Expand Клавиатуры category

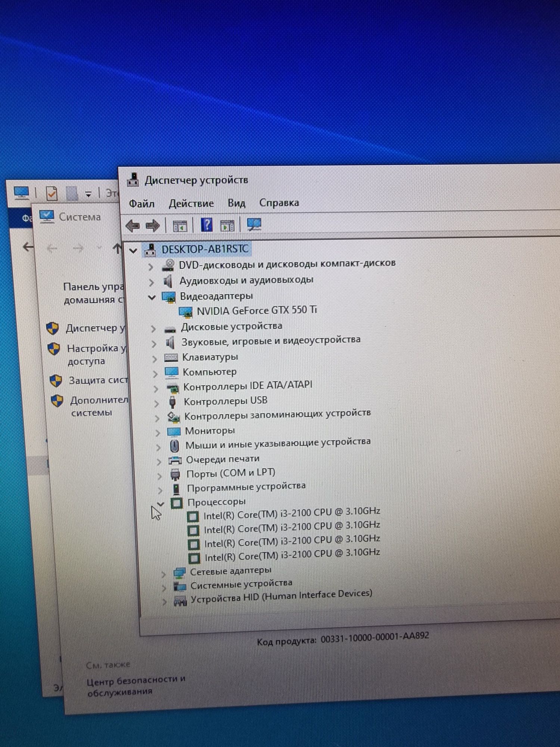tap(155, 359)
